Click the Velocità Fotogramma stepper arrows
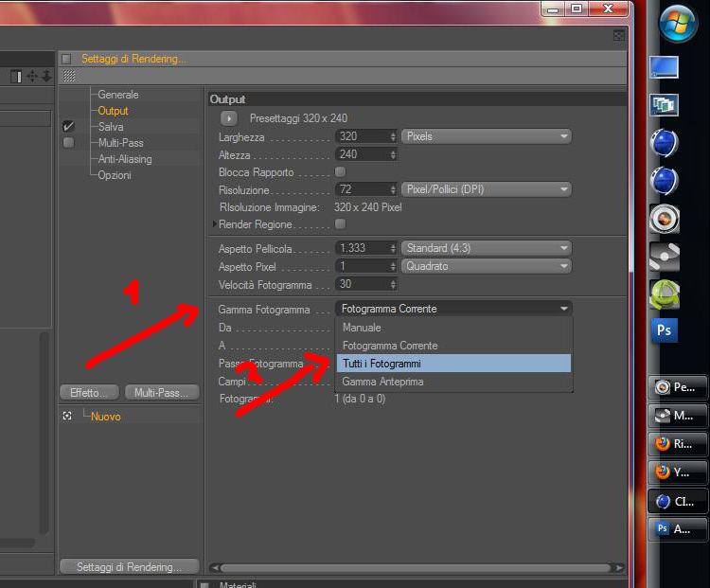The image size is (710, 588). pos(393,284)
